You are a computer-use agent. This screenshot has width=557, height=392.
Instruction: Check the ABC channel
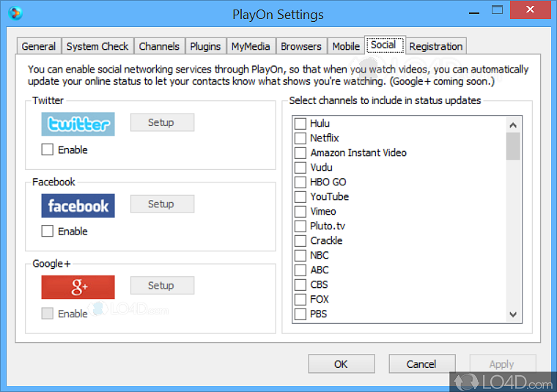coord(300,270)
